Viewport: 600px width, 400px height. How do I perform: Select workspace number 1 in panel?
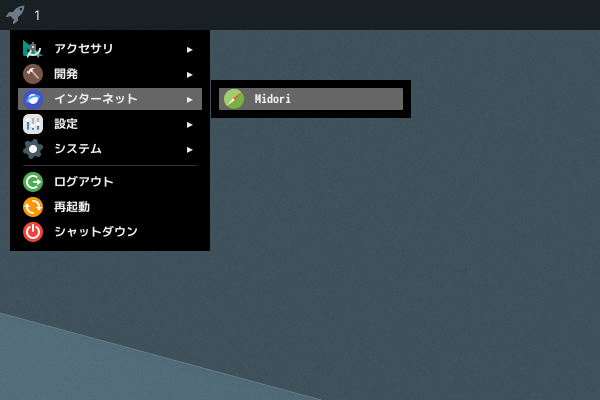coord(37,16)
